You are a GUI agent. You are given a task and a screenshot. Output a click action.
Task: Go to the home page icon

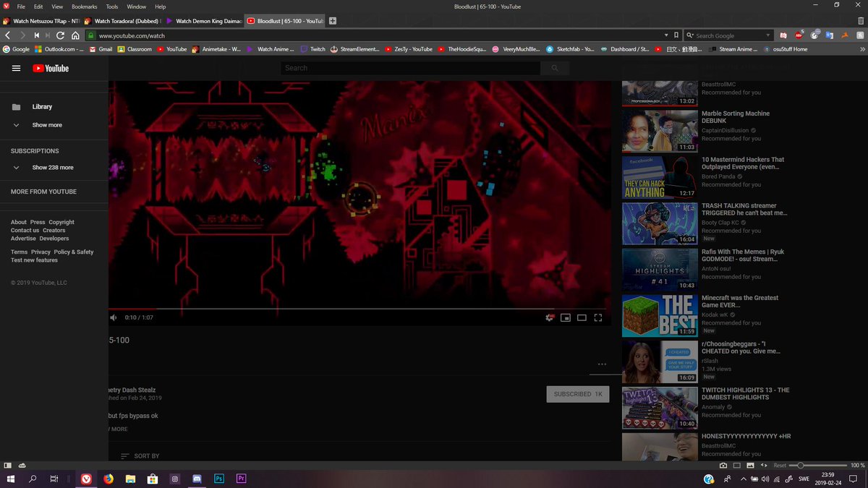[75, 35]
